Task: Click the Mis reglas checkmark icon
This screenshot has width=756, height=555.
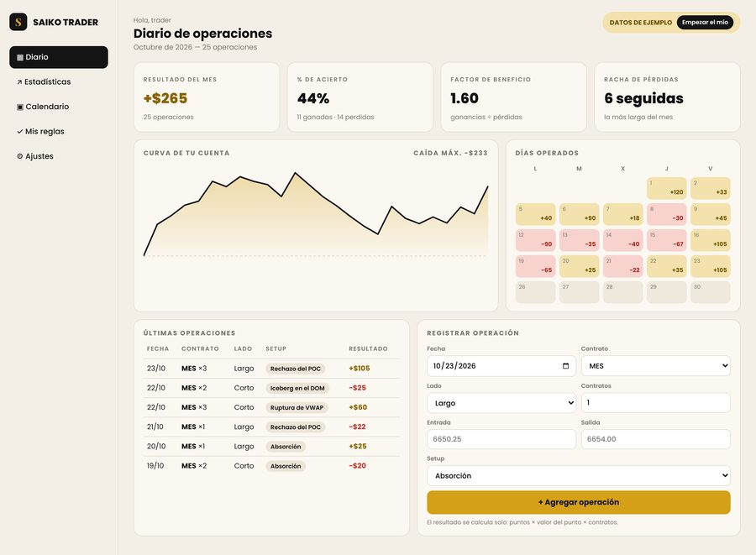Action: (x=20, y=132)
